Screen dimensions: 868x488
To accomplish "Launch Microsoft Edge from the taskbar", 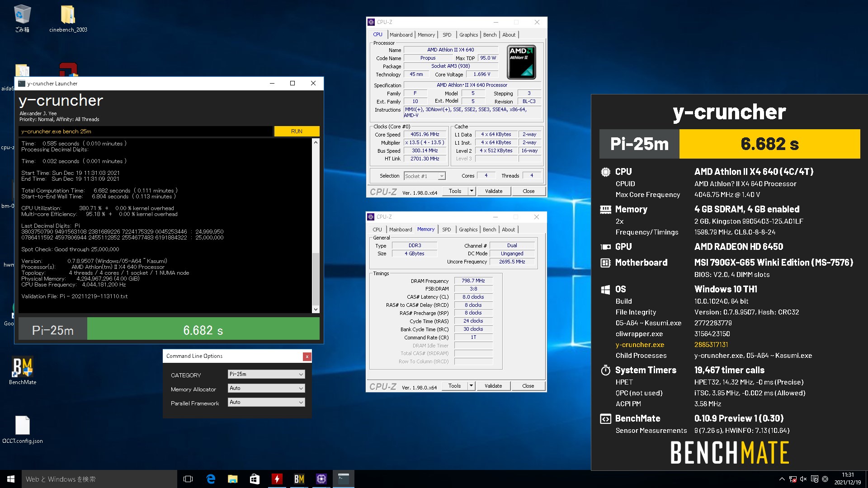I will (211, 479).
